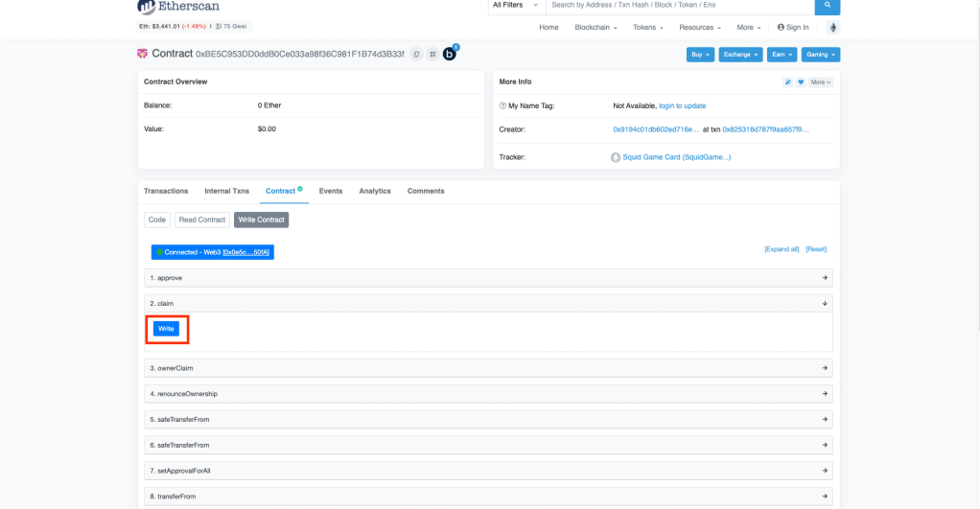Copy the contract address to clipboard
This screenshot has height=509, width=980.
click(x=416, y=55)
